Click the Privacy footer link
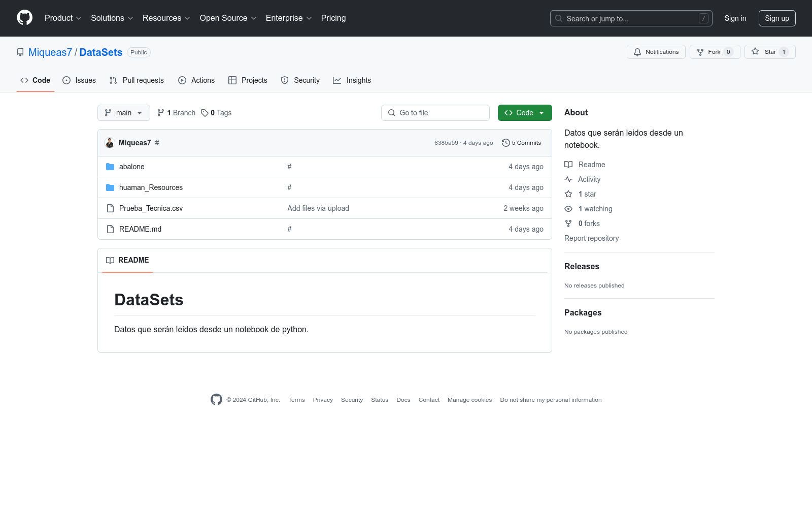 pos(323,400)
